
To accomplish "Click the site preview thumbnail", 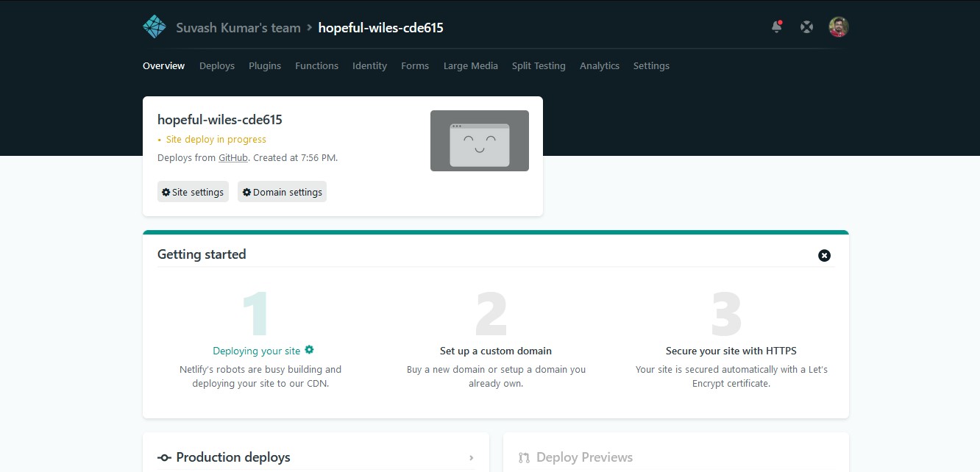I will click(480, 140).
